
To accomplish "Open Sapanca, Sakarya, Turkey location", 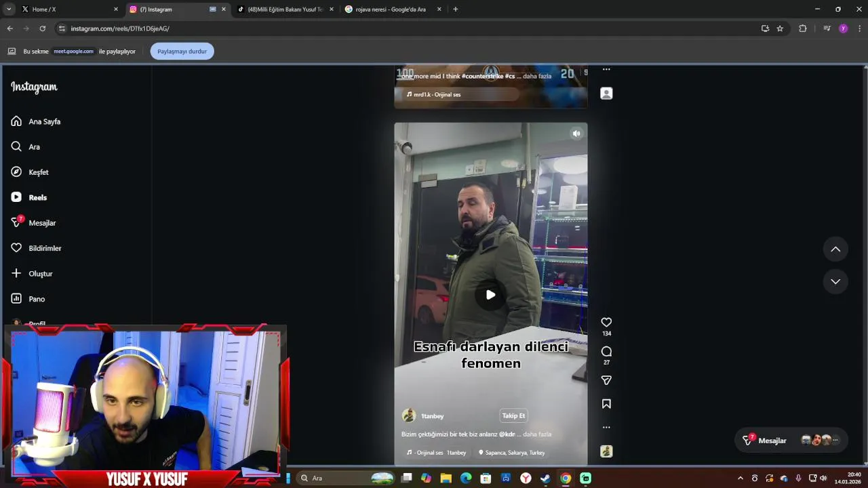I will point(511,453).
